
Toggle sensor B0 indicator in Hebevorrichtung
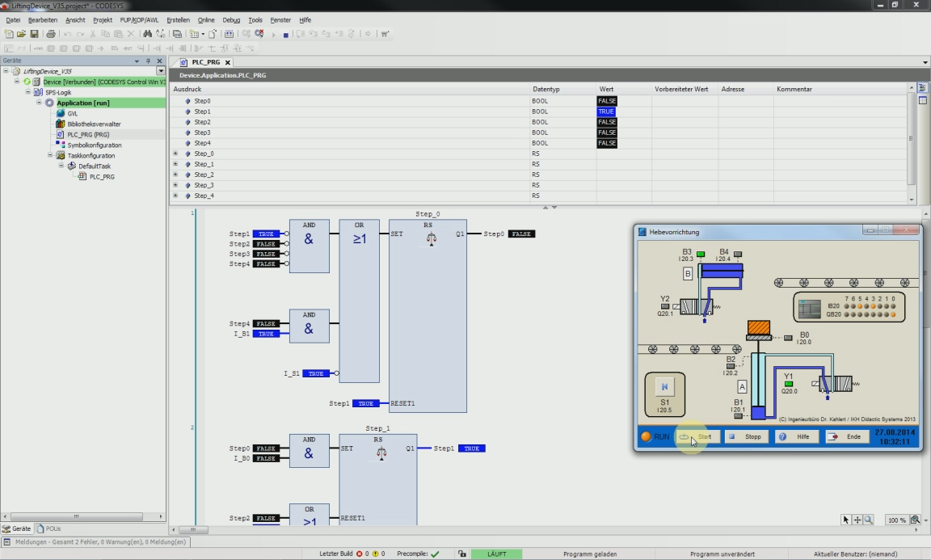point(788,338)
